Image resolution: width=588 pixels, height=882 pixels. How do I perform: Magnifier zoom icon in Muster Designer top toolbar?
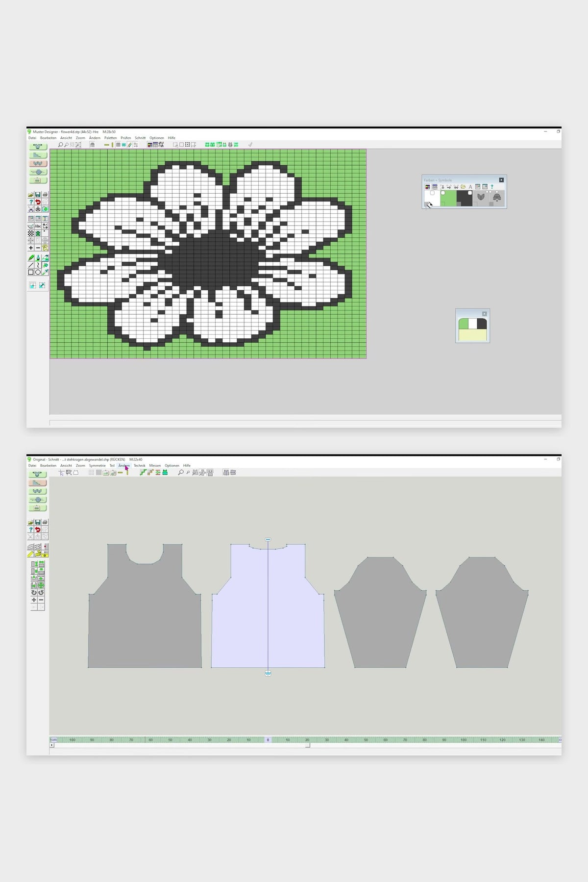[60, 145]
